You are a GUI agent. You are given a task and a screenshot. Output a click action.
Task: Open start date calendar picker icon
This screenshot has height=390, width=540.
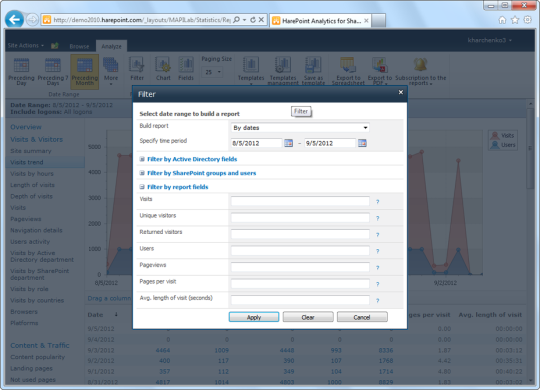point(289,143)
